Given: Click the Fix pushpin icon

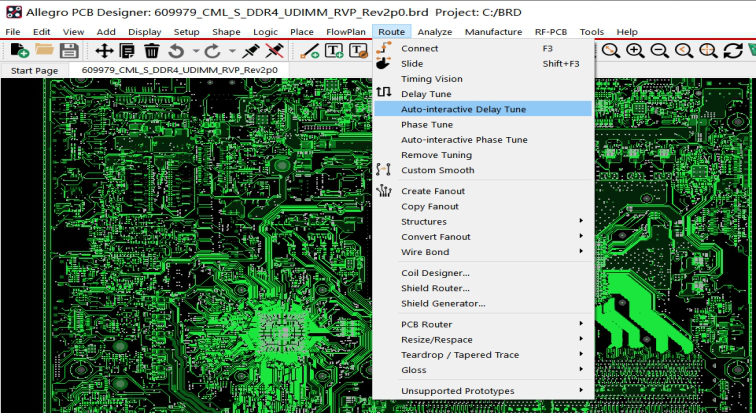Looking at the screenshot, I should (x=250, y=51).
